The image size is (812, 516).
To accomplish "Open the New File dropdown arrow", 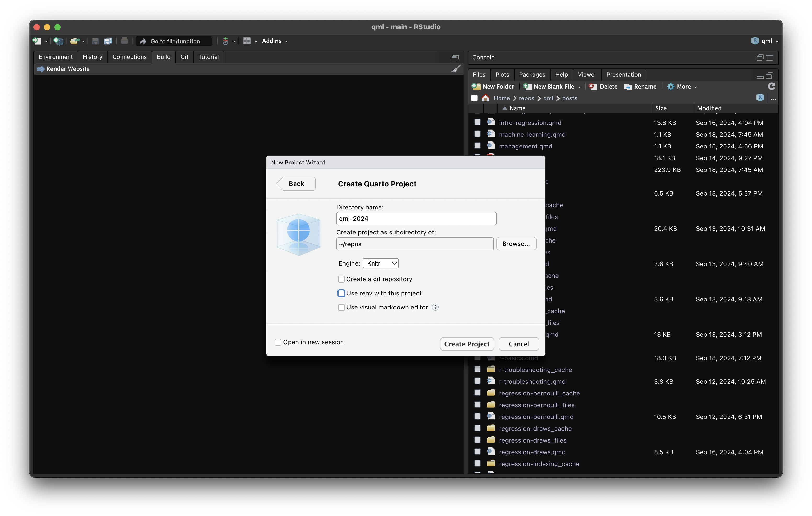I will click(x=46, y=42).
